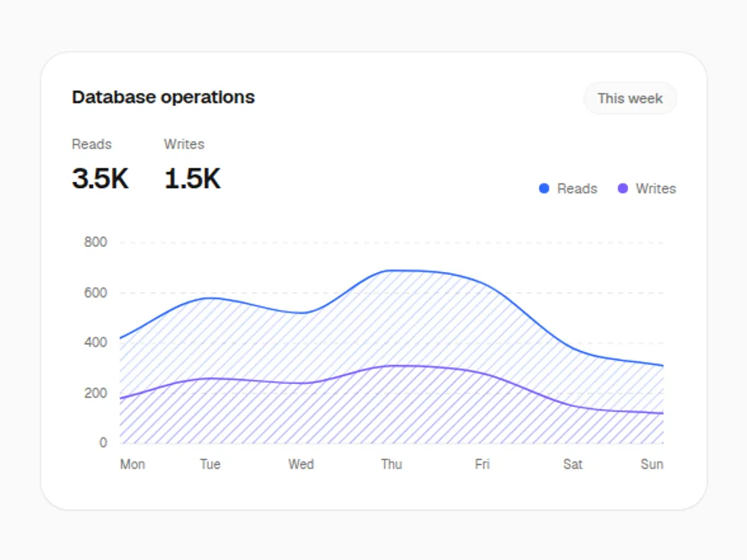Viewport: 747px width, 560px height.
Task: Click the purple Writes legend dot
Action: [x=623, y=189]
